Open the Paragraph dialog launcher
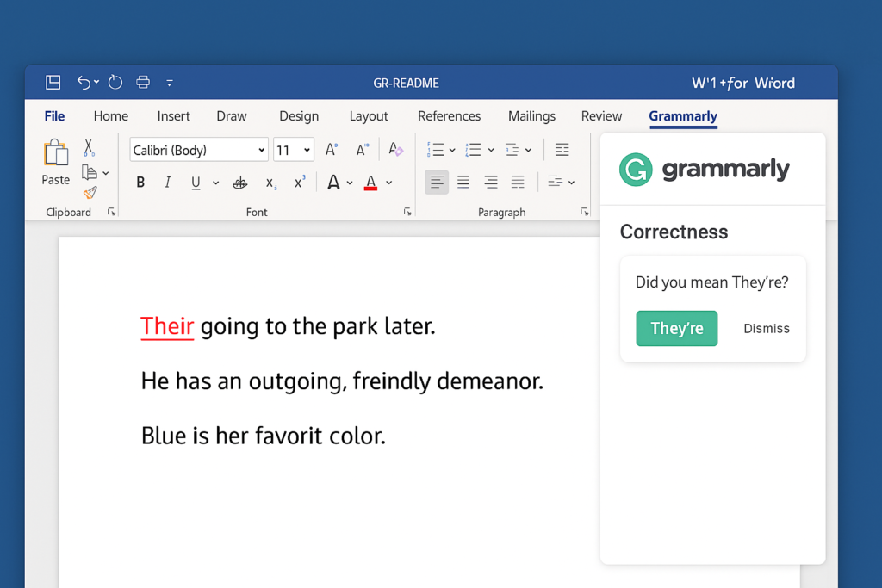The height and width of the screenshot is (588, 882). pos(585,212)
